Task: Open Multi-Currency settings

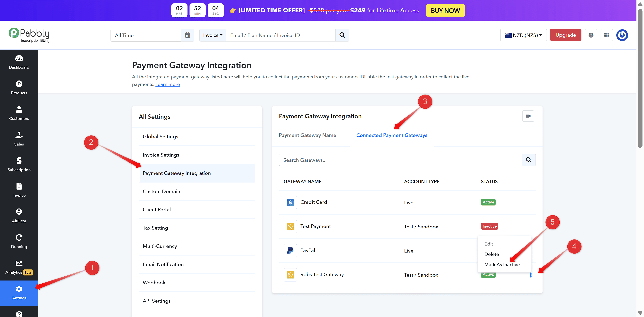Action: [197, 246]
